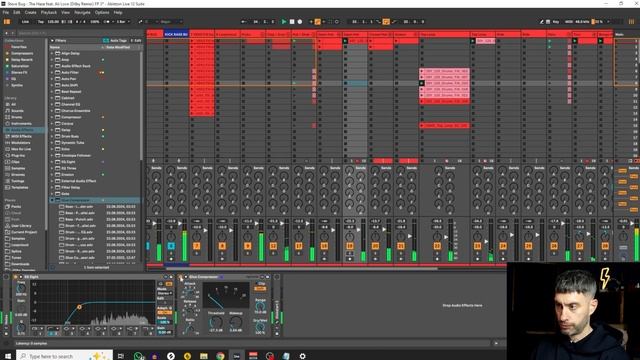The width and height of the screenshot is (640, 360).
Task: Expand the Compressor folder
Action: click(52, 117)
